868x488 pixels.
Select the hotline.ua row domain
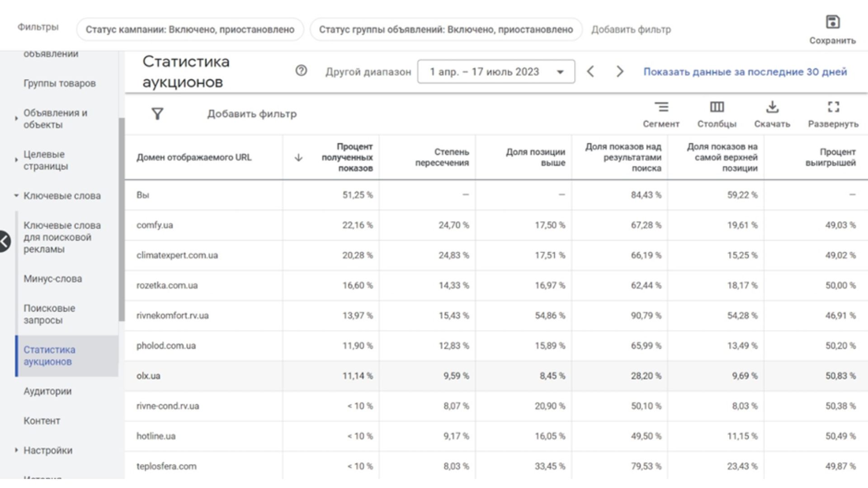(156, 436)
